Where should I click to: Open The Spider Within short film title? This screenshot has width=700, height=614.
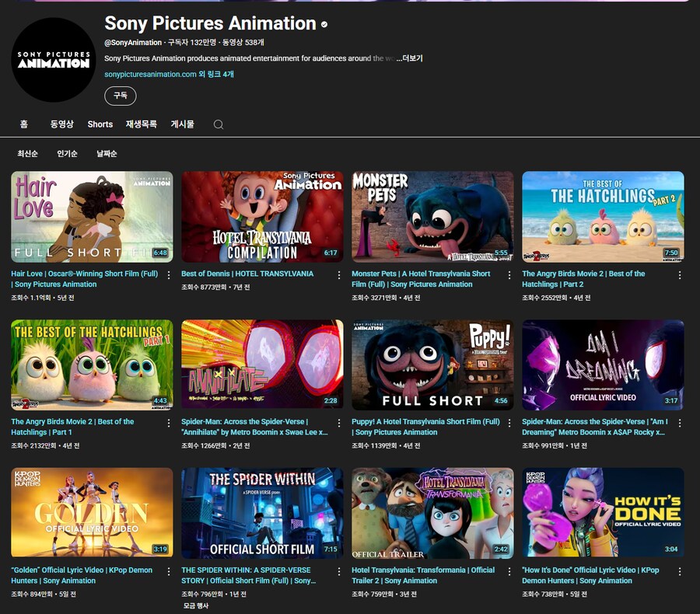tap(248, 575)
